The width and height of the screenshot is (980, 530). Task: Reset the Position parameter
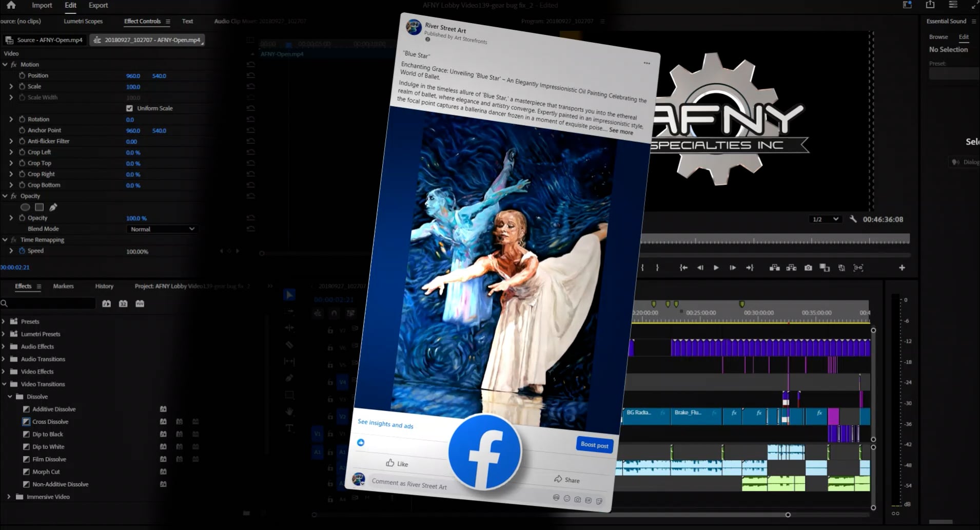click(251, 75)
